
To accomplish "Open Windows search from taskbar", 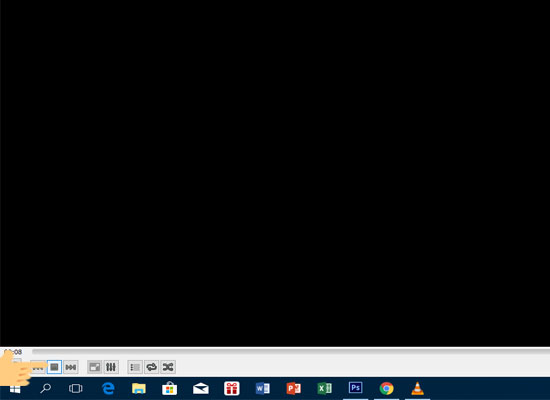I will pos(46,388).
